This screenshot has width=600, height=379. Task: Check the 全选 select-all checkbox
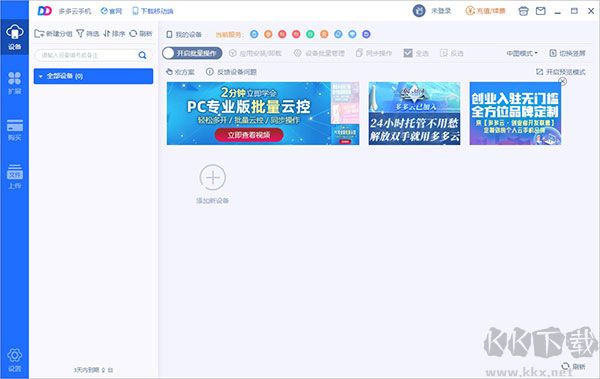pyautogui.click(x=408, y=53)
